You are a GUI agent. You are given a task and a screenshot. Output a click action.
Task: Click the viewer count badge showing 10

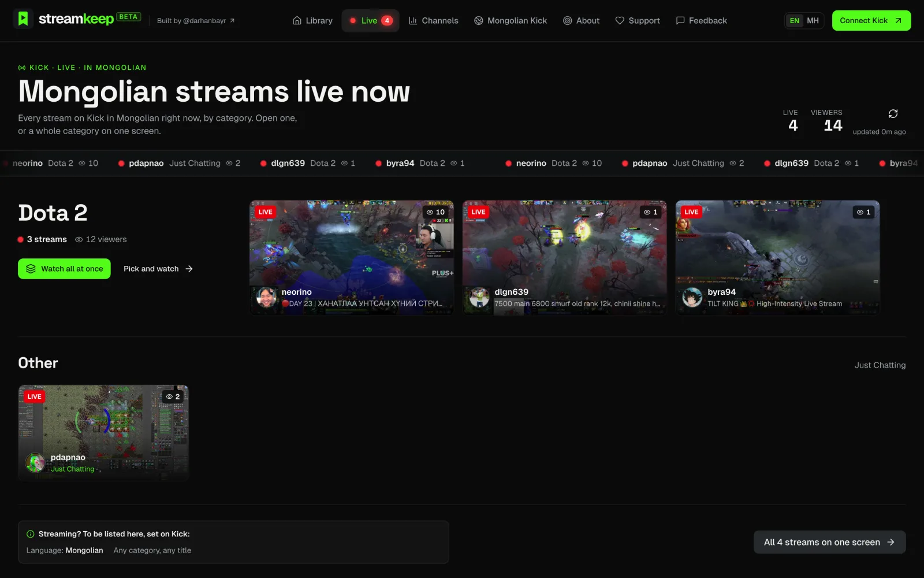tap(435, 212)
